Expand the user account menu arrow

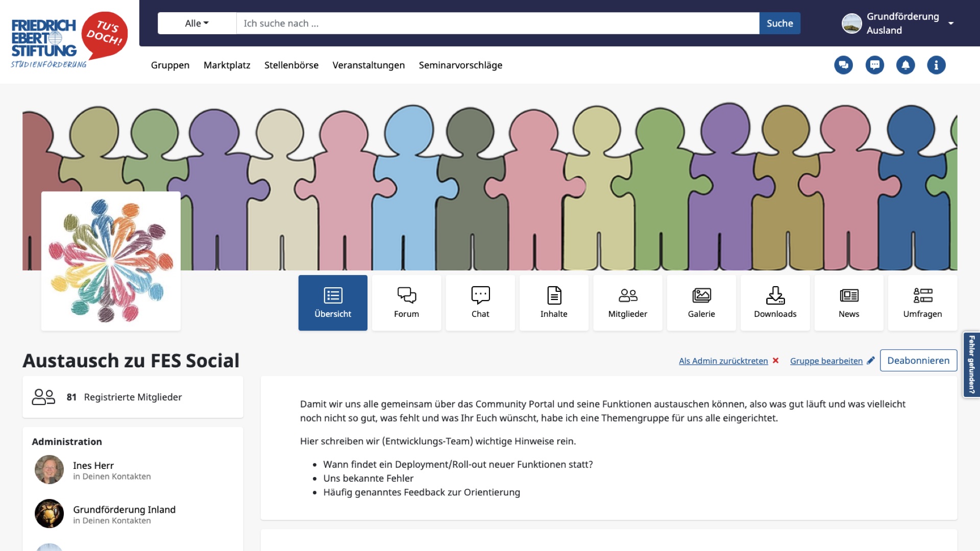pos(951,23)
